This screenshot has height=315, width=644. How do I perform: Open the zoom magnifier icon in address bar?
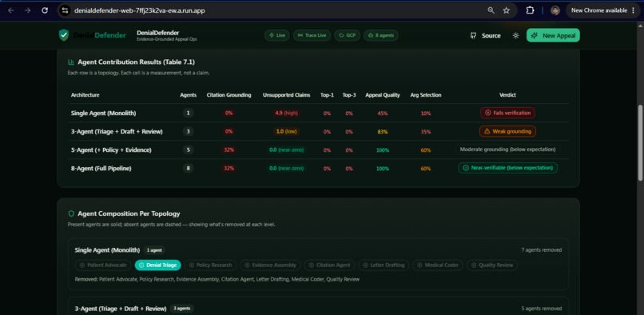[x=491, y=10]
